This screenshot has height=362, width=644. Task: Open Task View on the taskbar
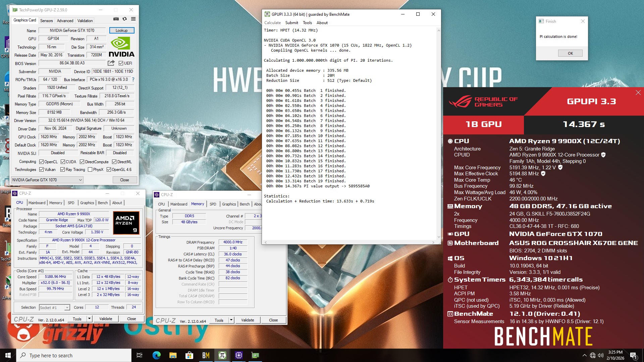[140, 355]
